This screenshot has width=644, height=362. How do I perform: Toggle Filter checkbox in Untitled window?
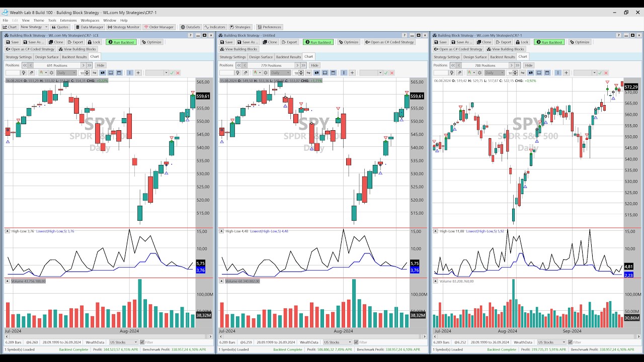click(x=357, y=342)
